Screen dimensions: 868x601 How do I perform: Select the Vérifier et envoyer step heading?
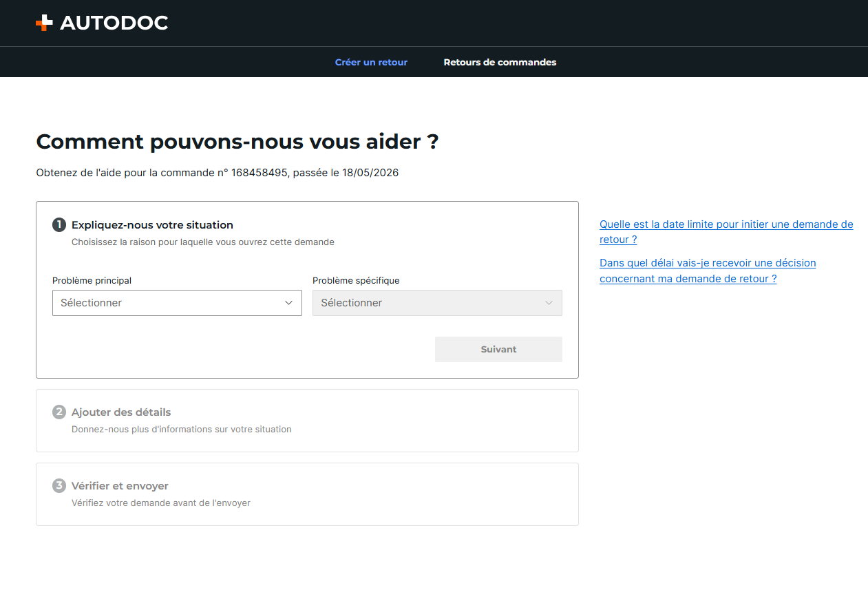point(120,486)
